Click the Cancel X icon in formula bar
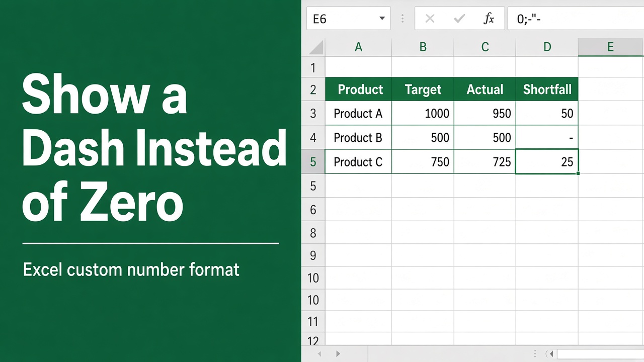The width and height of the screenshot is (644, 362). tap(430, 19)
